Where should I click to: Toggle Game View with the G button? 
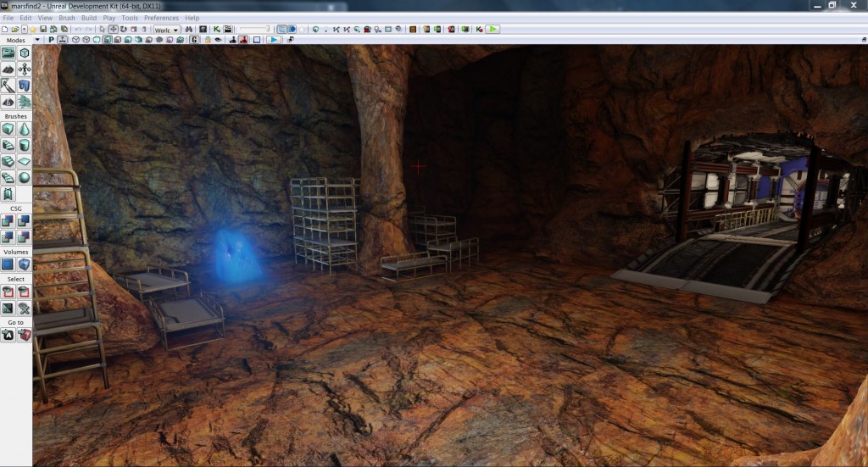[x=193, y=40]
